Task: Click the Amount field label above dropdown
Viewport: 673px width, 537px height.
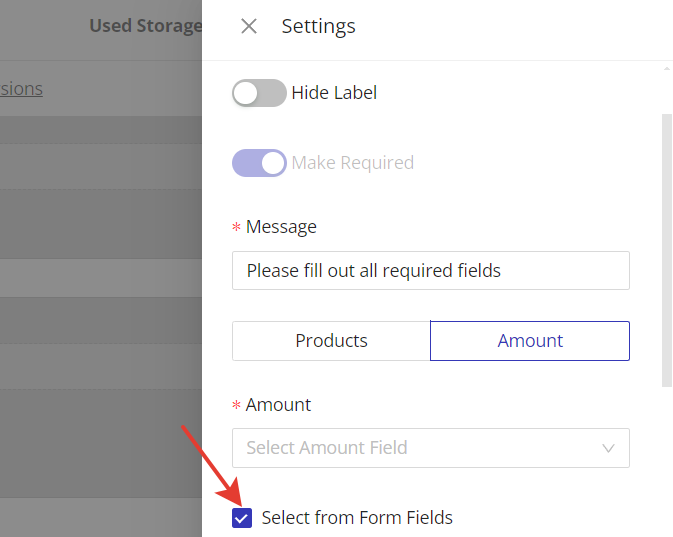Action: coord(278,405)
